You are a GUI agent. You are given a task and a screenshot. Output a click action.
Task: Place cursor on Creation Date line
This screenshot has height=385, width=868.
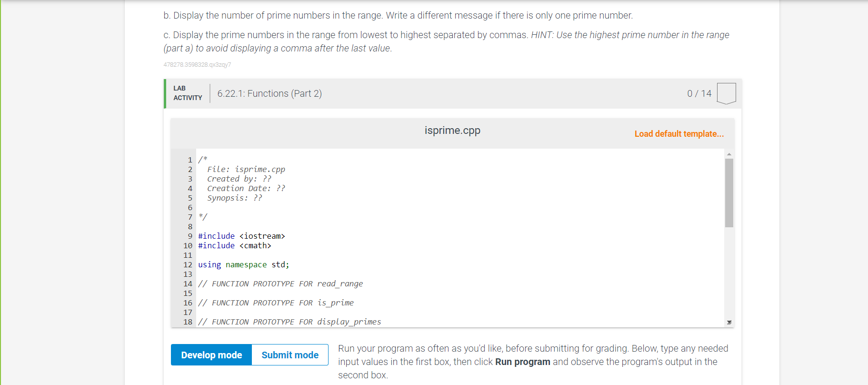246,188
